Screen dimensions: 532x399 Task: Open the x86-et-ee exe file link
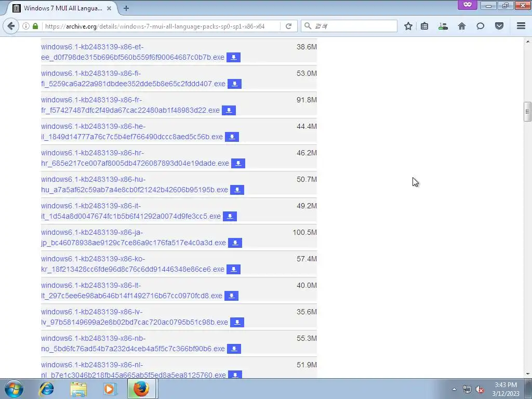[x=132, y=52]
